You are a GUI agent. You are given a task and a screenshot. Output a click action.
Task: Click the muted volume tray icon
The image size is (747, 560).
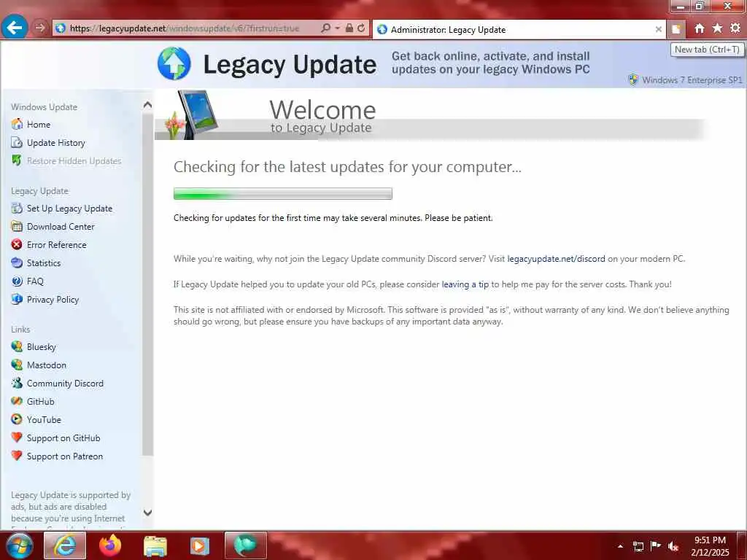coord(673,546)
